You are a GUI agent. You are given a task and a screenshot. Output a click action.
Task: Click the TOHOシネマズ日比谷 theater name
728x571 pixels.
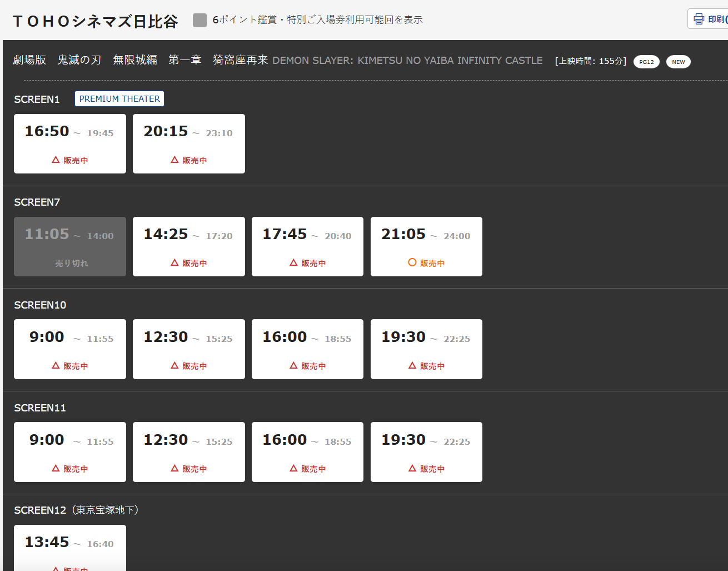click(95, 21)
